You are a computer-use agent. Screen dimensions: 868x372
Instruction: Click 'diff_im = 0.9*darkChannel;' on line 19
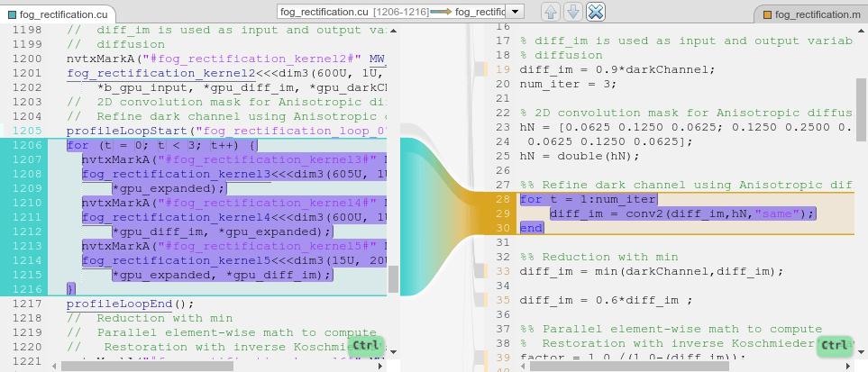coord(617,69)
